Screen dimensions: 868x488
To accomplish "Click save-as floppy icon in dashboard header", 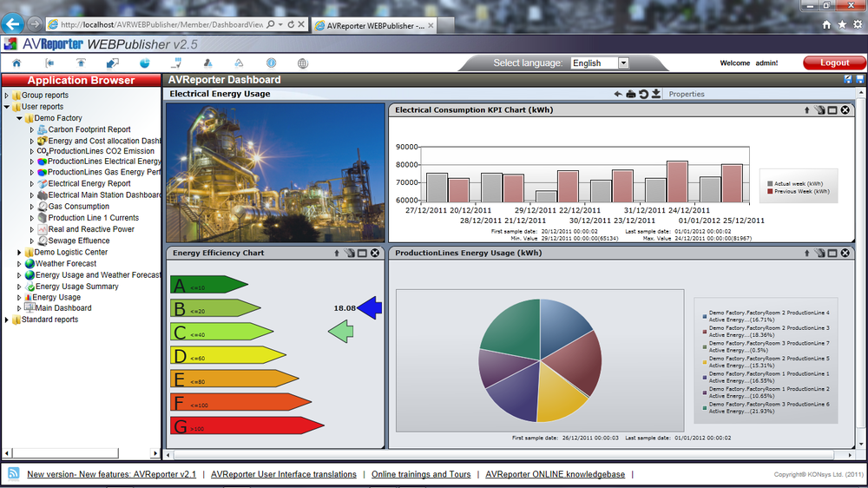I will click(x=847, y=80).
